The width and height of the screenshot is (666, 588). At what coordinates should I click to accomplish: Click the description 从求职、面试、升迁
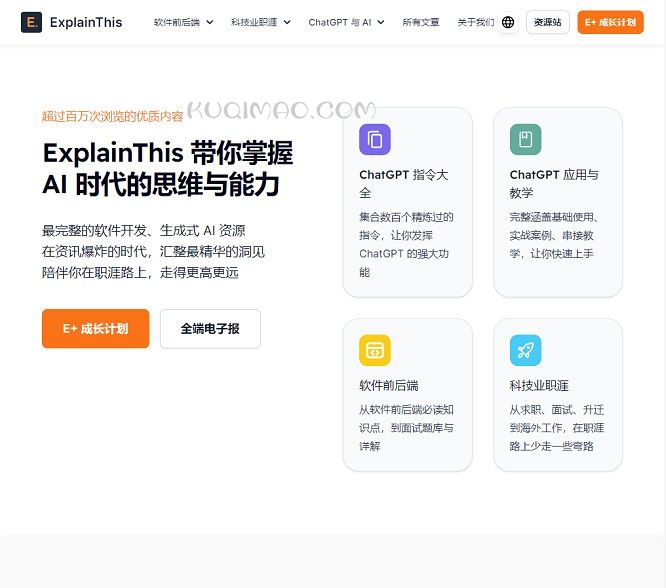click(557, 428)
